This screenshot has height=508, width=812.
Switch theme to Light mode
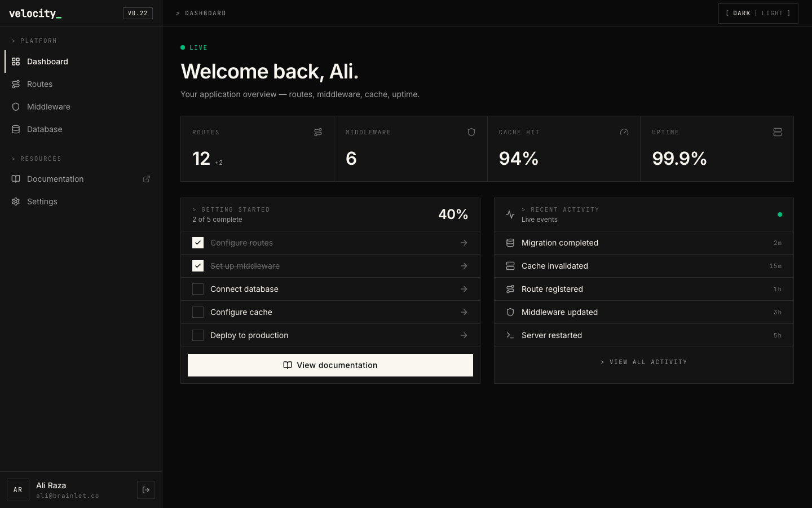(x=772, y=13)
